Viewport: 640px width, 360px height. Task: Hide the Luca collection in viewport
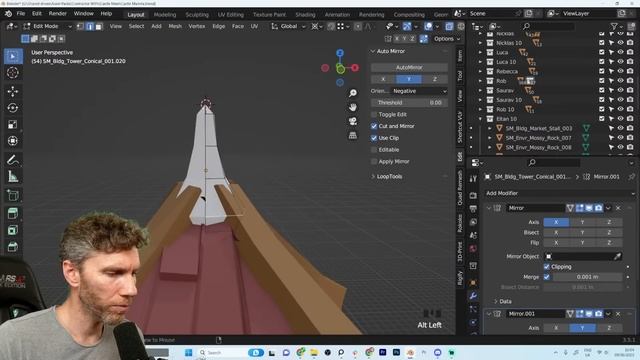pyautogui.click(x=620, y=52)
